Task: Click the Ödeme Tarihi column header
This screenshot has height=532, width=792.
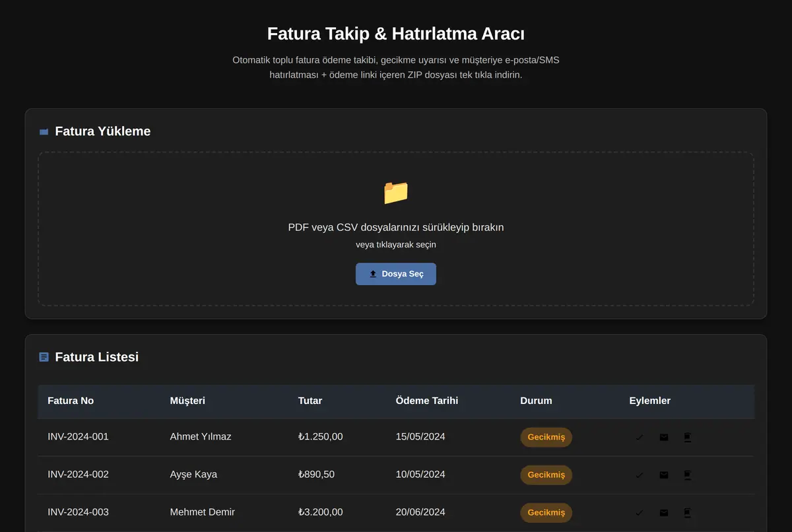Action: click(427, 401)
